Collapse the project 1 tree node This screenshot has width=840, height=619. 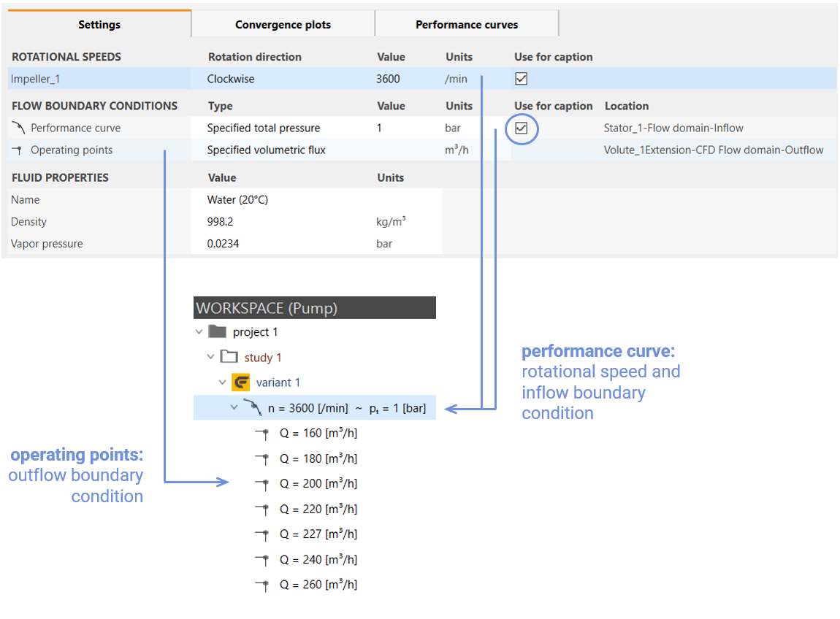(x=199, y=332)
